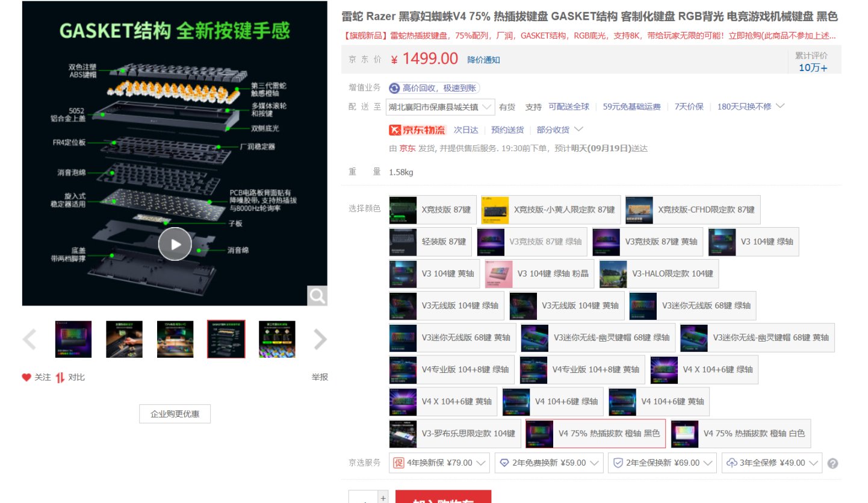868x503 pixels.
Task: Choose V3迷你无线版 68键 黄轴 variant
Action: tap(453, 338)
